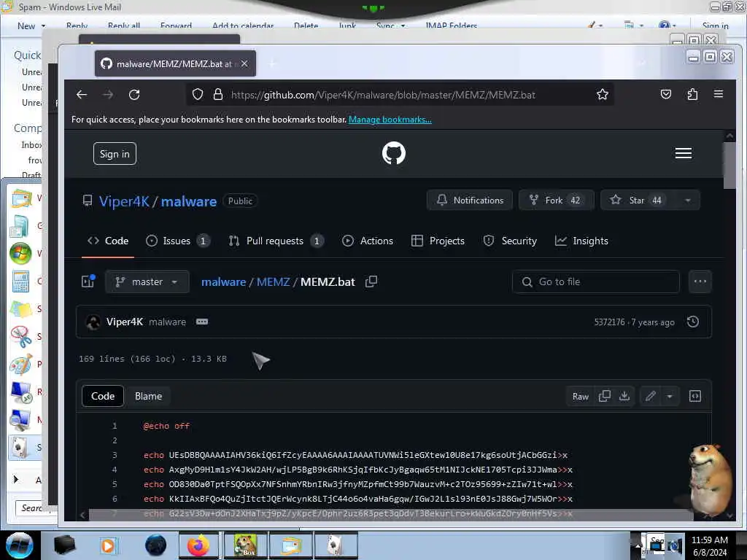Open the Security tab
Viewport: 747px width, 560px height.
[510, 241]
